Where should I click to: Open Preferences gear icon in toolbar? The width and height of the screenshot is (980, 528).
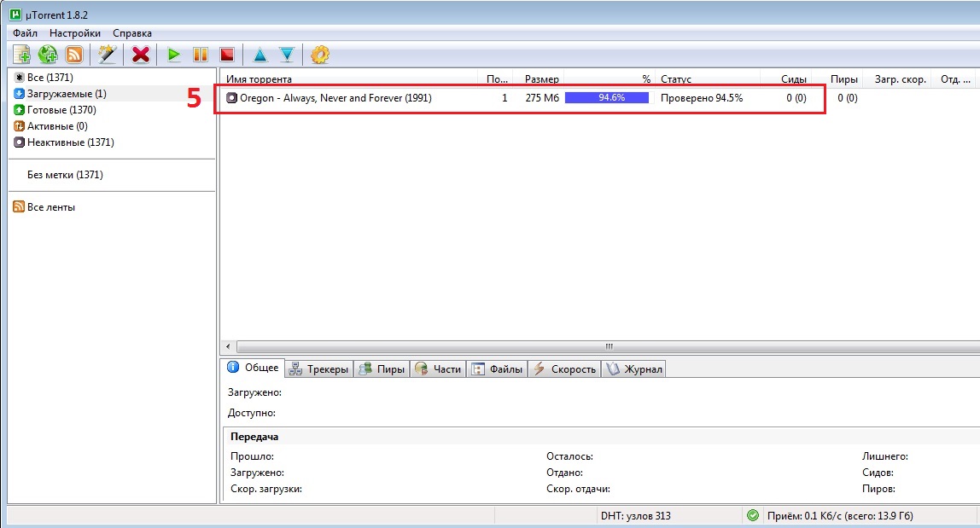[320, 55]
